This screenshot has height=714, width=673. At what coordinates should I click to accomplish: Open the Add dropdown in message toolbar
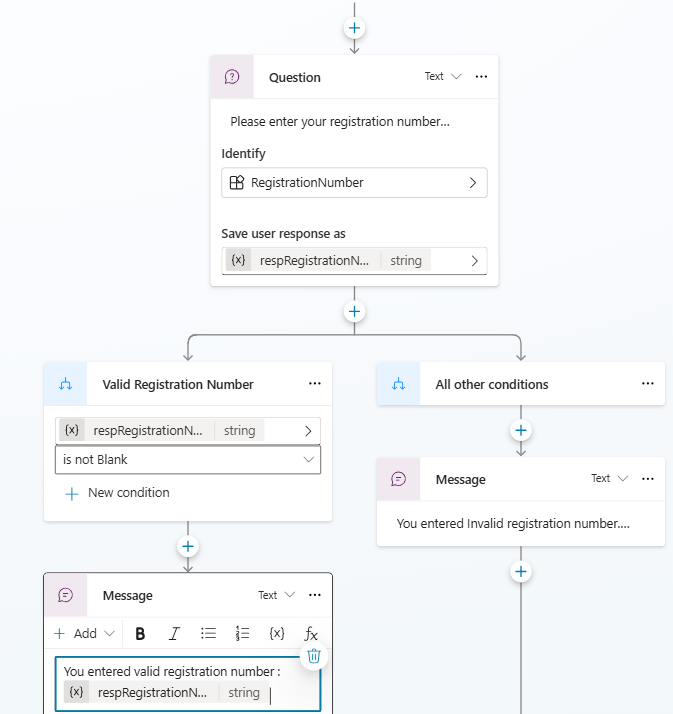[85, 633]
